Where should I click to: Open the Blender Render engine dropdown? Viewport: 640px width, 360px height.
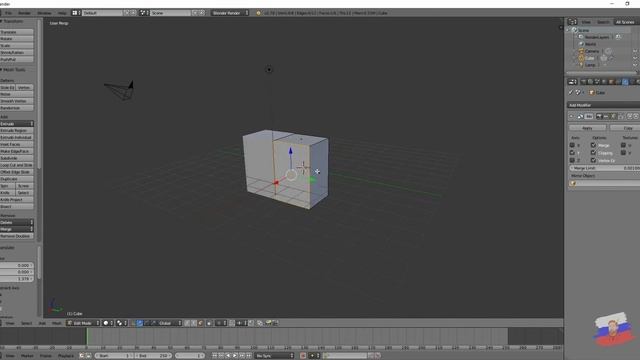click(230, 13)
